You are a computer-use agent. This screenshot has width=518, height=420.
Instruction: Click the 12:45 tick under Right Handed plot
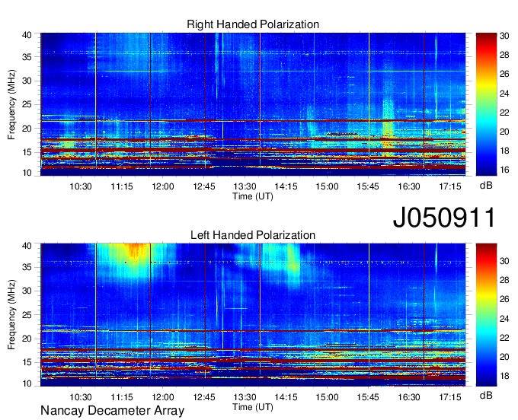(204, 186)
